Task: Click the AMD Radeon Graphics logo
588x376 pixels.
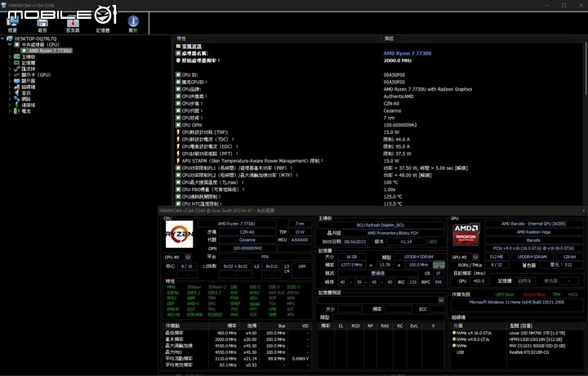Action: 465,235
